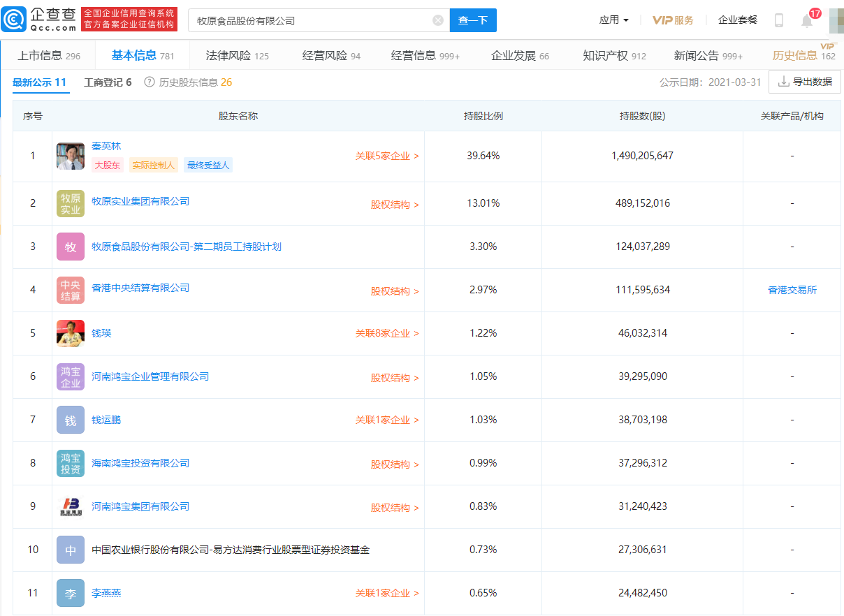The width and height of the screenshot is (844, 616).
Task: Expand 股权结构 for 海南鸿宝投资有限公司
Action: click(x=395, y=464)
